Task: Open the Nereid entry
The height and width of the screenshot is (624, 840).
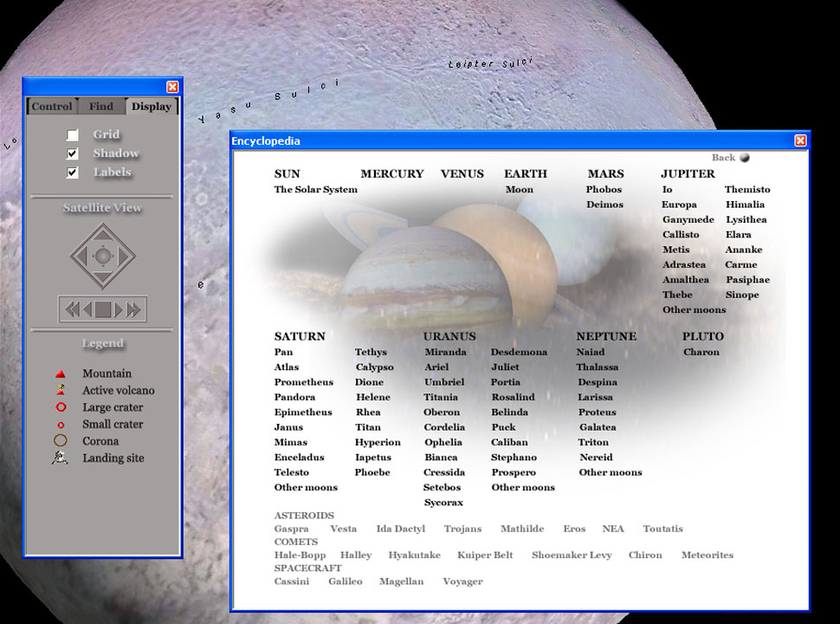Action: pos(597,458)
